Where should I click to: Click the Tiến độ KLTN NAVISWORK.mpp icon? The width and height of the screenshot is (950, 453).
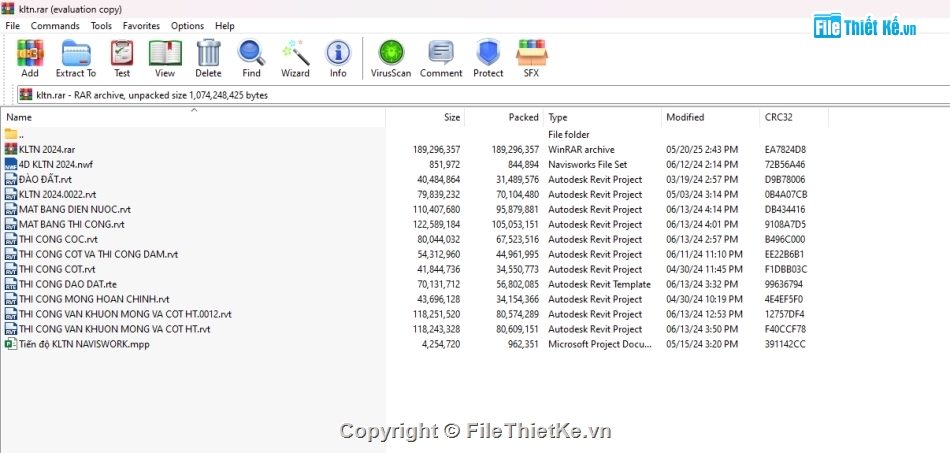pyautogui.click(x=11, y=344)
